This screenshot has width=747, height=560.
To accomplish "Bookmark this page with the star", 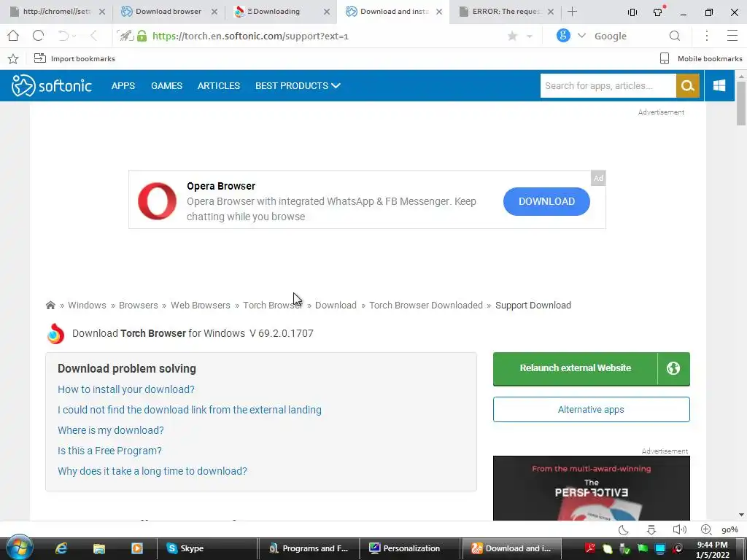I will point(512,36).
